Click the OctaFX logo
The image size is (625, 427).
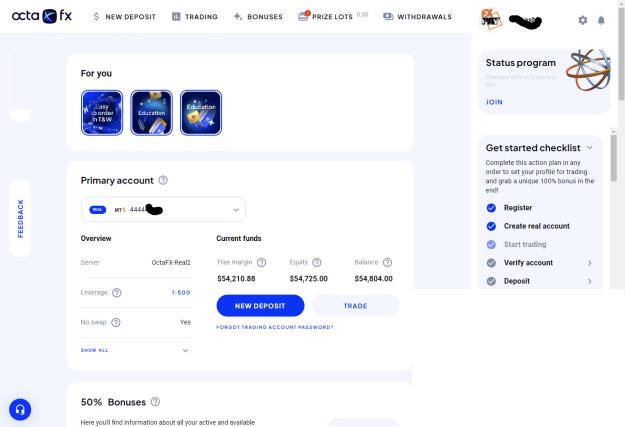coord(42,16)
